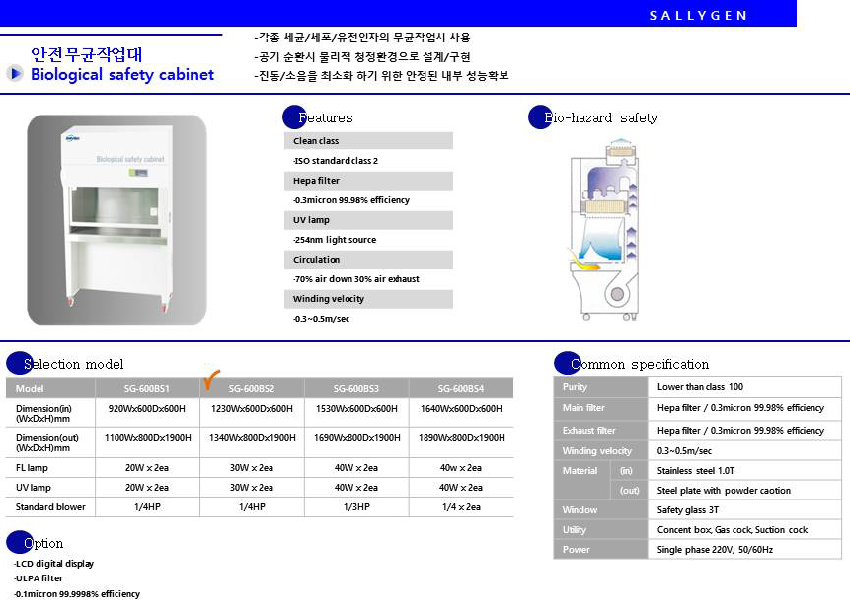Click the "Dimension(in)" row label

coord(43,414)
